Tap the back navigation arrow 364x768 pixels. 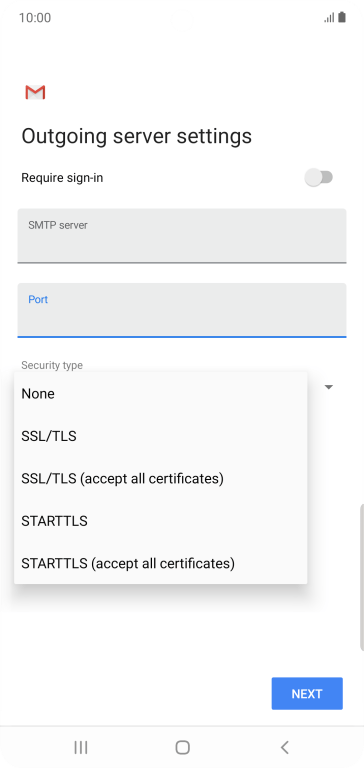(284, 747)
